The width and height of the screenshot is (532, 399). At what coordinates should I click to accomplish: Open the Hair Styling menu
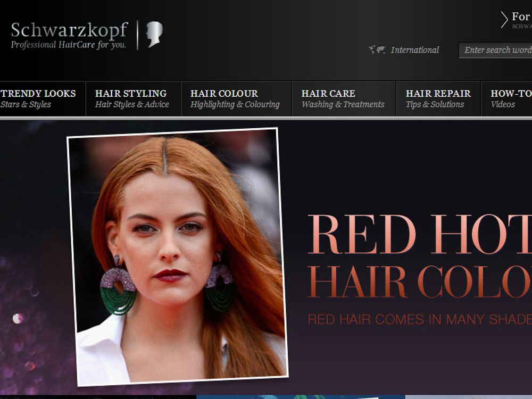pyautogui.click(x=134, y=99)
